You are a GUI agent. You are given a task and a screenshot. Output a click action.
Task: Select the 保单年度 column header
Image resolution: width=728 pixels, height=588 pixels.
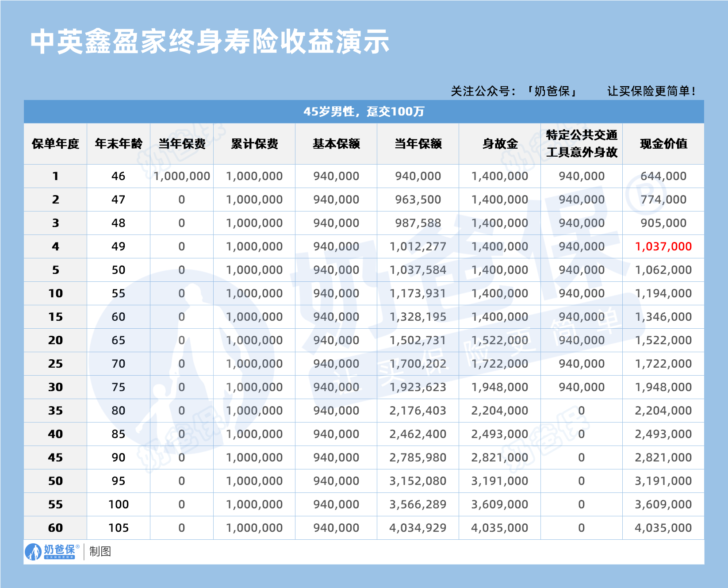pos(55,144)
